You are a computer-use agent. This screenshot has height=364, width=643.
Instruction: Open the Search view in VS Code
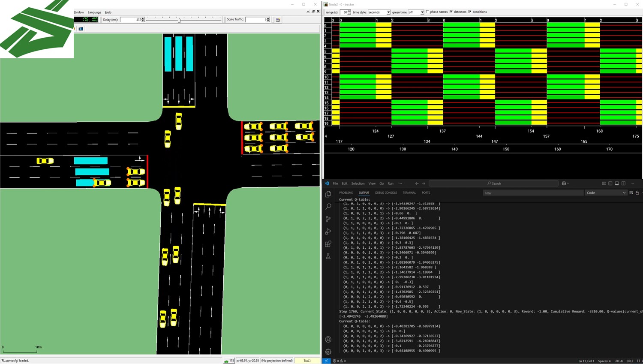[328, 206]
